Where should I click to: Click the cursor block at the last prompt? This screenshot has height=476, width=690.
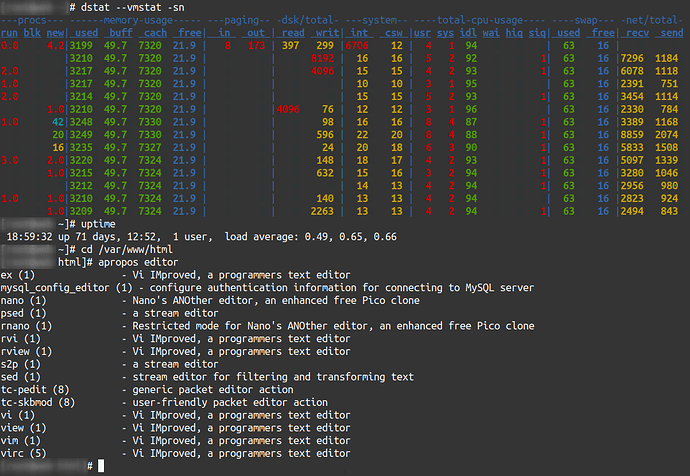(x=101, y=467)
